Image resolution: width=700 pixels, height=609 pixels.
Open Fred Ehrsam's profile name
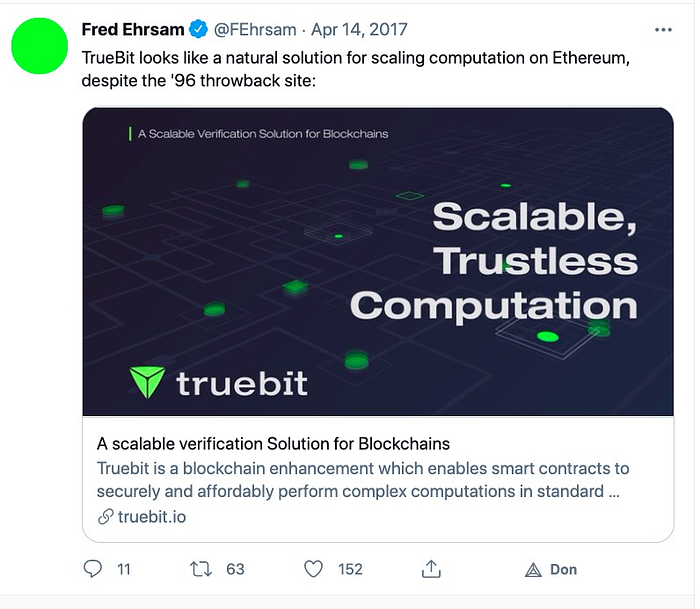click(x=133, y=29)
